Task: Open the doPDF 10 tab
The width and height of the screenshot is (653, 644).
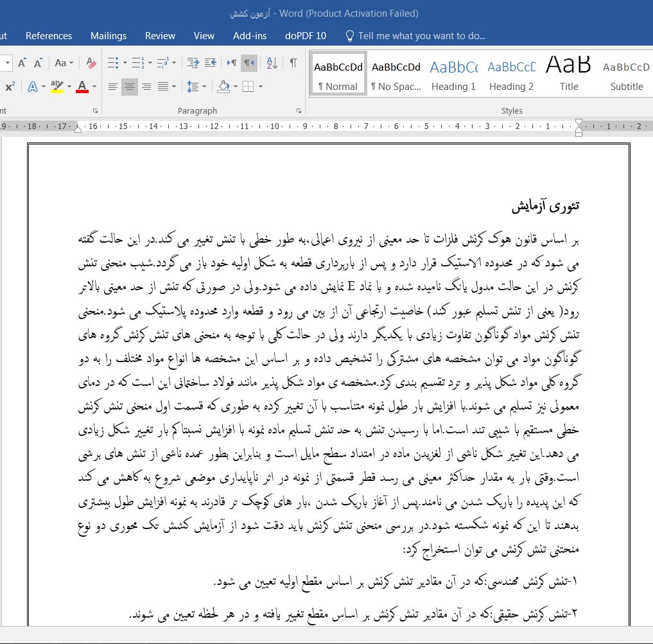Action: 305,36
